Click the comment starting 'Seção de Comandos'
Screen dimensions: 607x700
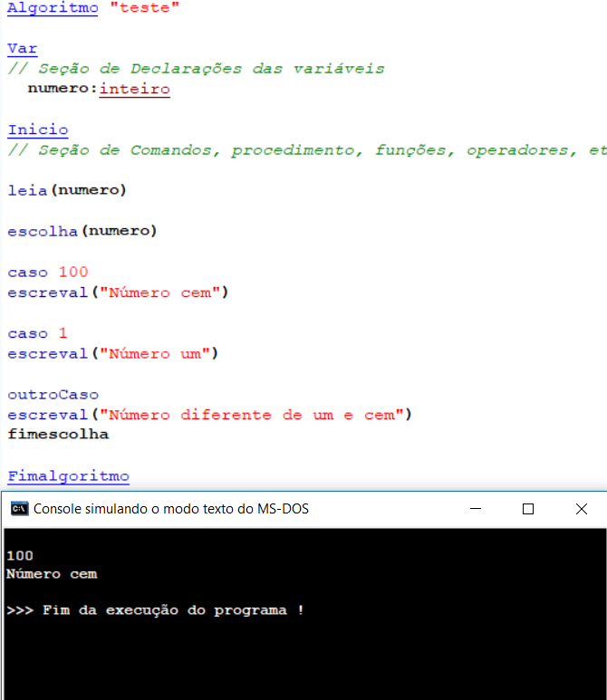pyautogui.click(x=307, y=150)
